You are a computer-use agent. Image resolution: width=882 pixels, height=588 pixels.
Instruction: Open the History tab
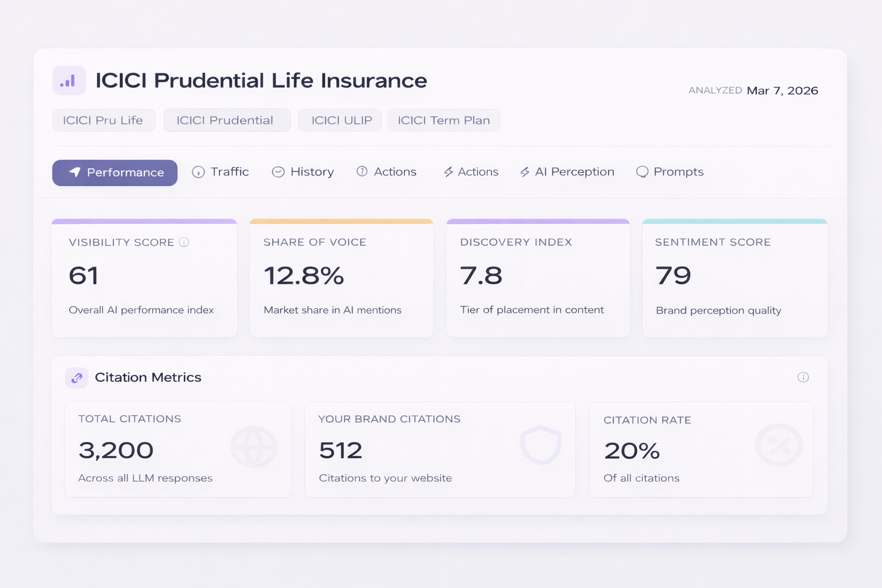point(303,172)
